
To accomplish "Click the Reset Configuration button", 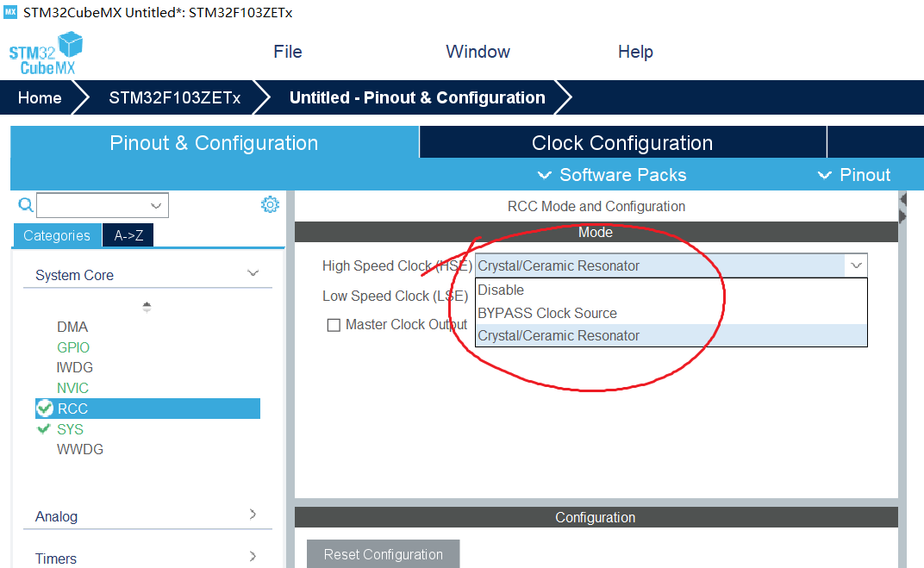I will [383, 553].
